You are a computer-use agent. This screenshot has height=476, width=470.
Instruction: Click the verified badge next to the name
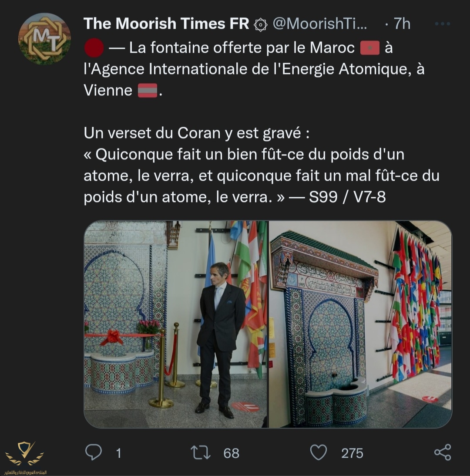tap(260, 24)
